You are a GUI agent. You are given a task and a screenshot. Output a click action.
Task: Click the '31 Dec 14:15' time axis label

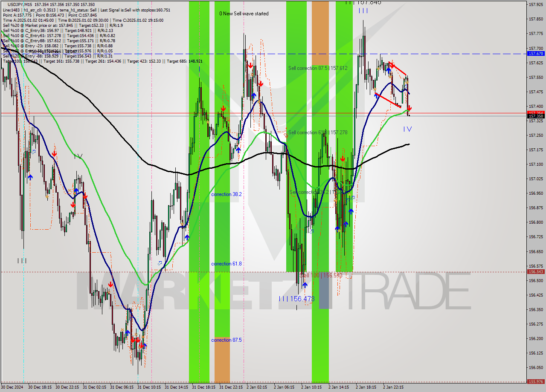pos(177,387)
